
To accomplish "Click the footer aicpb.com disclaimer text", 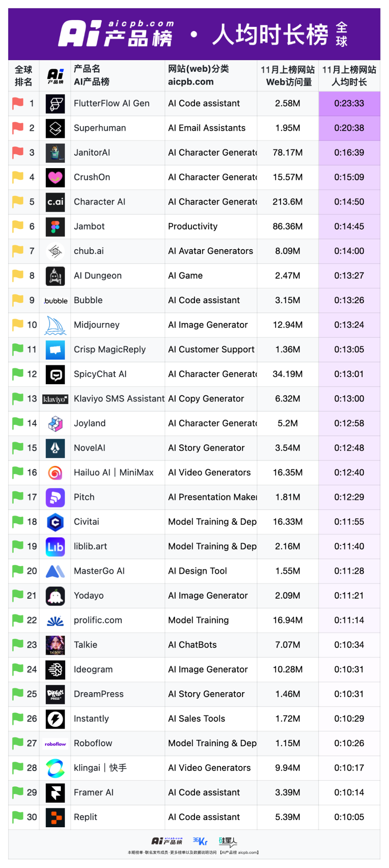I will point(193,852).
